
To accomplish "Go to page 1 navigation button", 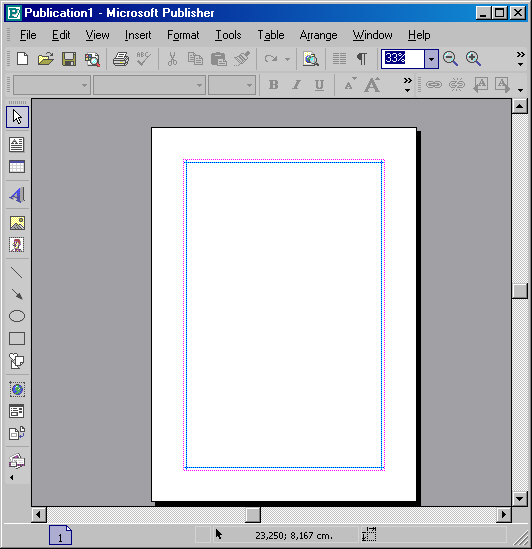I will click(60, 535).
